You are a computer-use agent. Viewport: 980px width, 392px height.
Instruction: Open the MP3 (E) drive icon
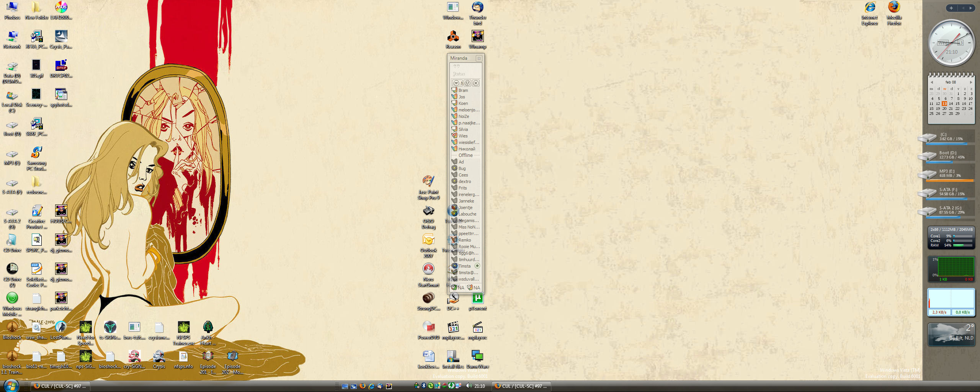pyautogui.click(x=12, y=157)
